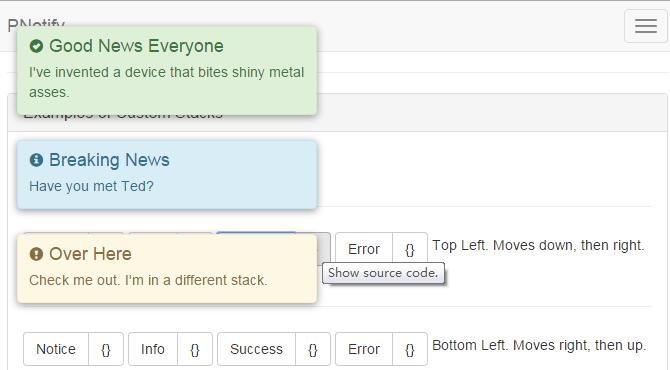The width and height of the screenshot is (670, 370).
Task: Click the Breaking News notification
Action: pos(167,175)
